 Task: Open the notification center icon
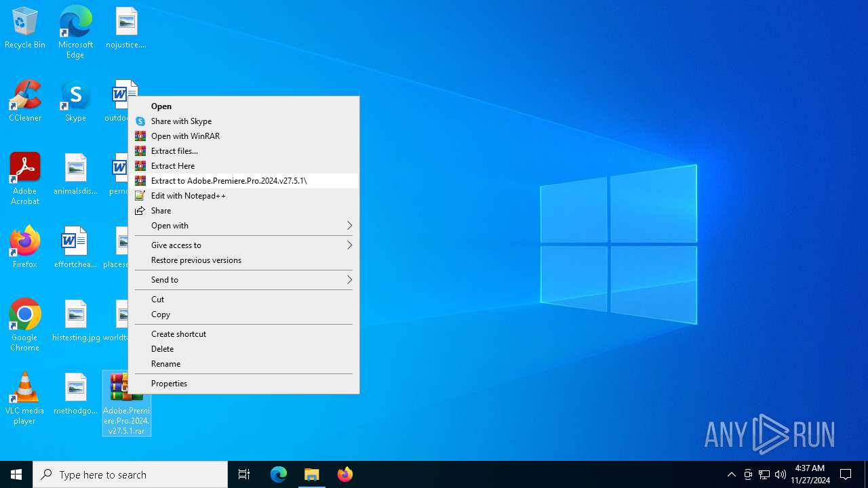pyautogui.click(x=846, y=474)
